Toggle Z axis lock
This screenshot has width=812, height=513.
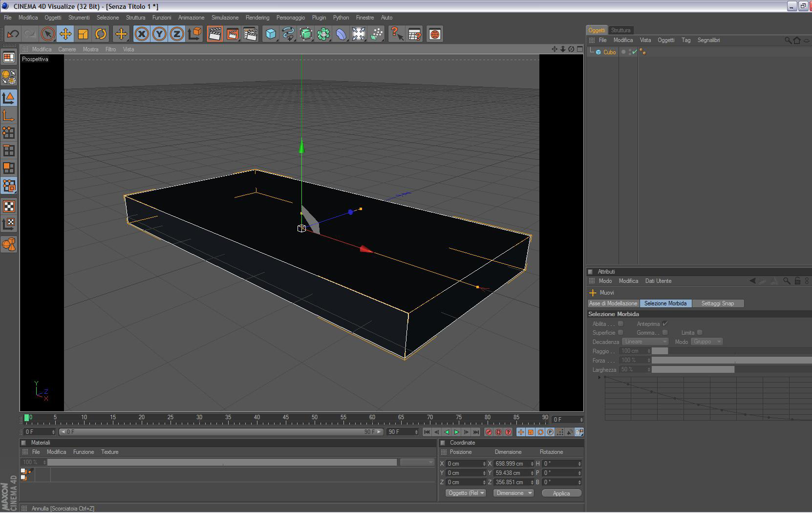pos(177,34)
